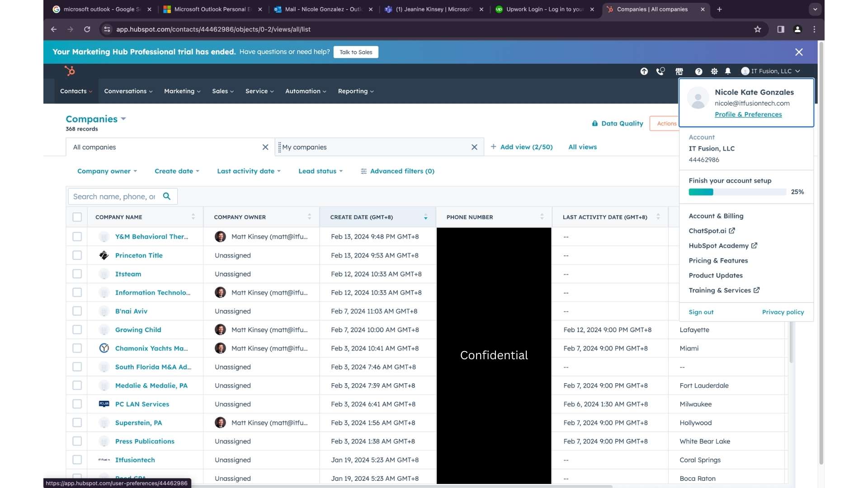Open the Lead status filter
868x488 pixels.
click(x=321, y=171)
